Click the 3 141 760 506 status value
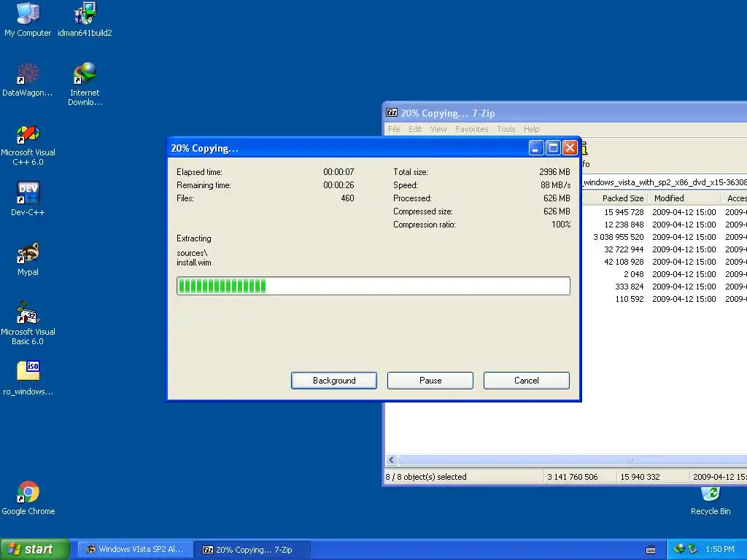This screenshot has width=747, height=560. [572, 477]
